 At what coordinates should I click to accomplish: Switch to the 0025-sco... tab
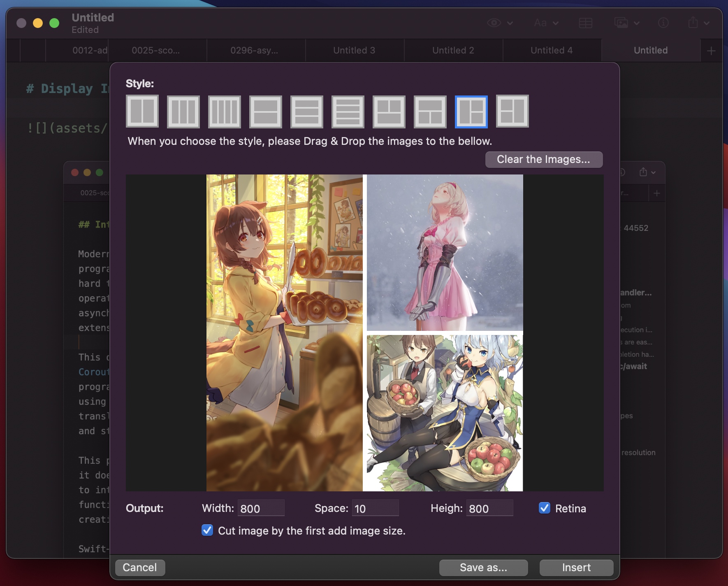click(x=158, y=51)
